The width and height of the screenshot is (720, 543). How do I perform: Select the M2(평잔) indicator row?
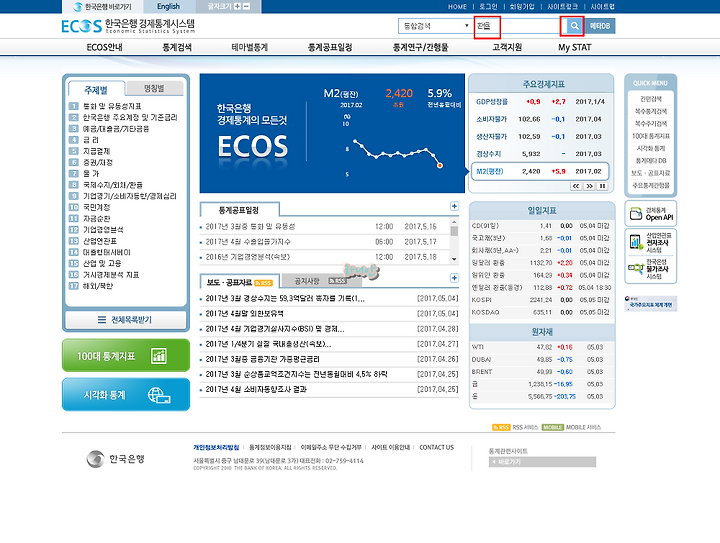540,171
